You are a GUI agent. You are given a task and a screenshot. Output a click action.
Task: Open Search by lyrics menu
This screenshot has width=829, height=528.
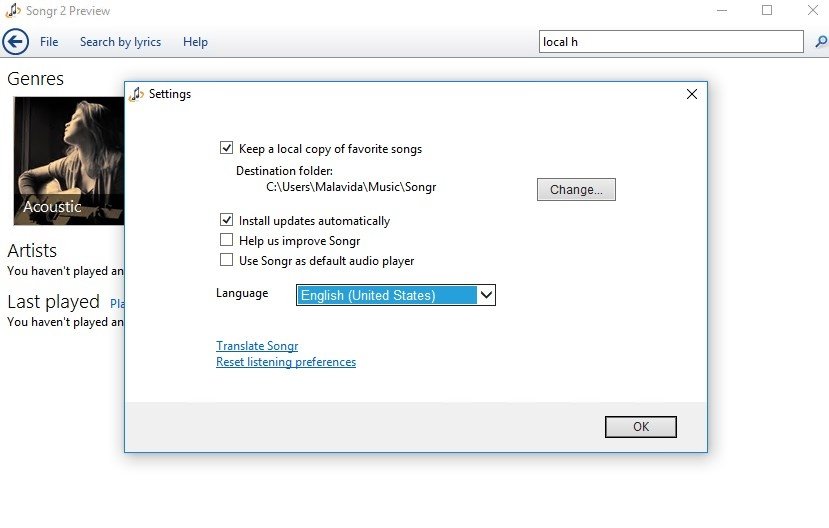[121, 42]
